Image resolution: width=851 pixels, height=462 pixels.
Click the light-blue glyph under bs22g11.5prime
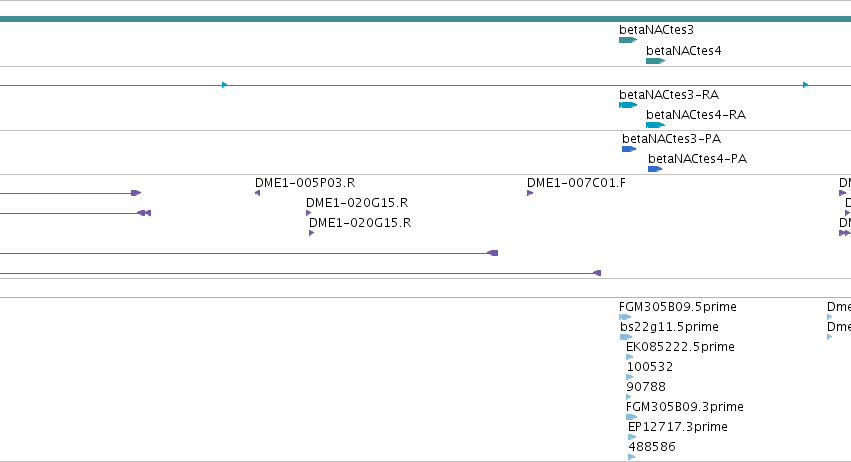click(626, 337)
